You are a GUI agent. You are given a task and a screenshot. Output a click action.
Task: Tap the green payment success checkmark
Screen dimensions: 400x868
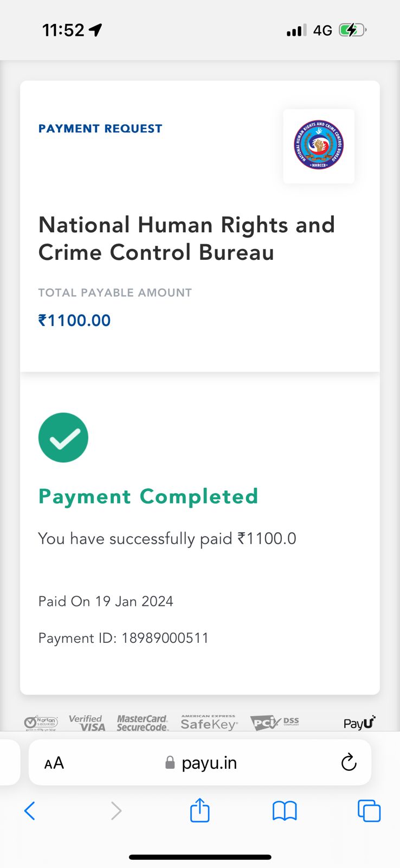pos(63,438)
